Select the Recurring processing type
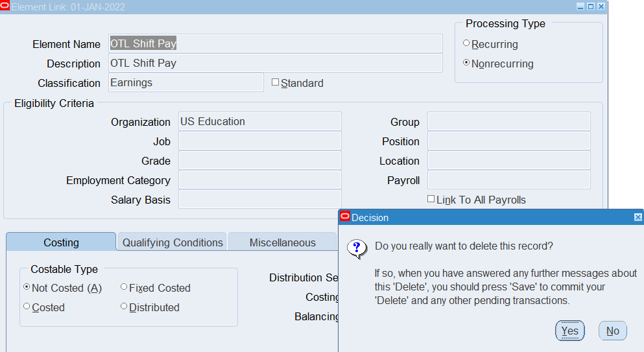The image size is (644, 352). [x=466, y=43]
